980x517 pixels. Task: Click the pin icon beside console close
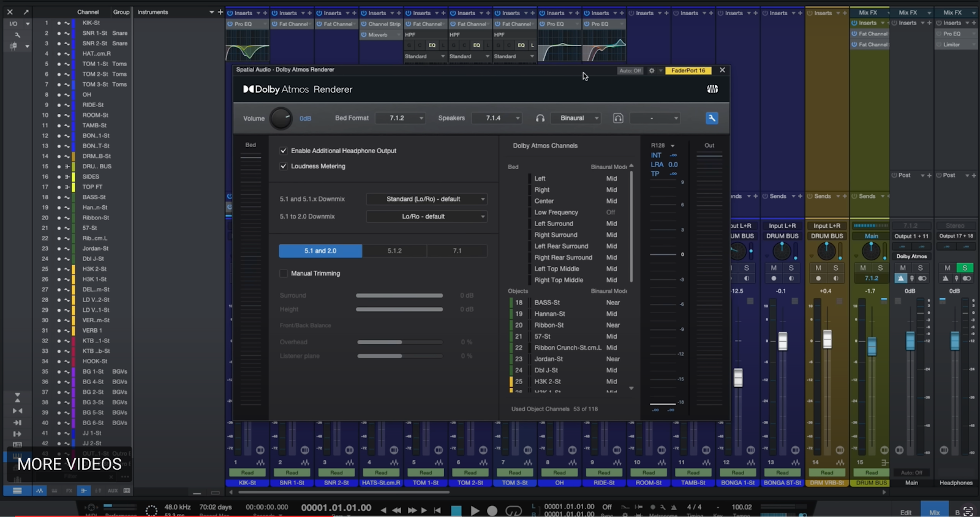(x=26, y=12)
